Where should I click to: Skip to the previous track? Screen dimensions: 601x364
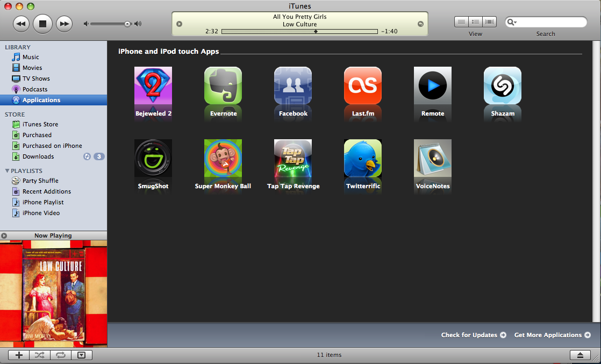(21, 24)
